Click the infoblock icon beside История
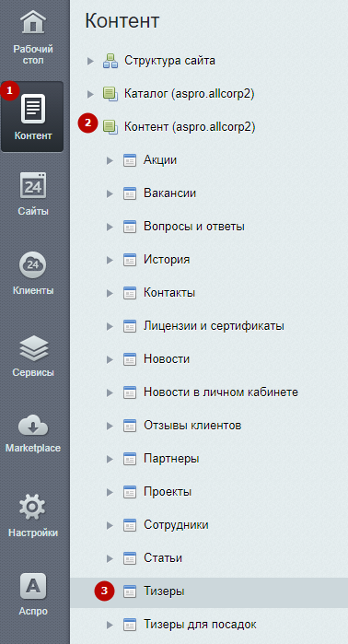348x644 pixels. click(130, 260)
